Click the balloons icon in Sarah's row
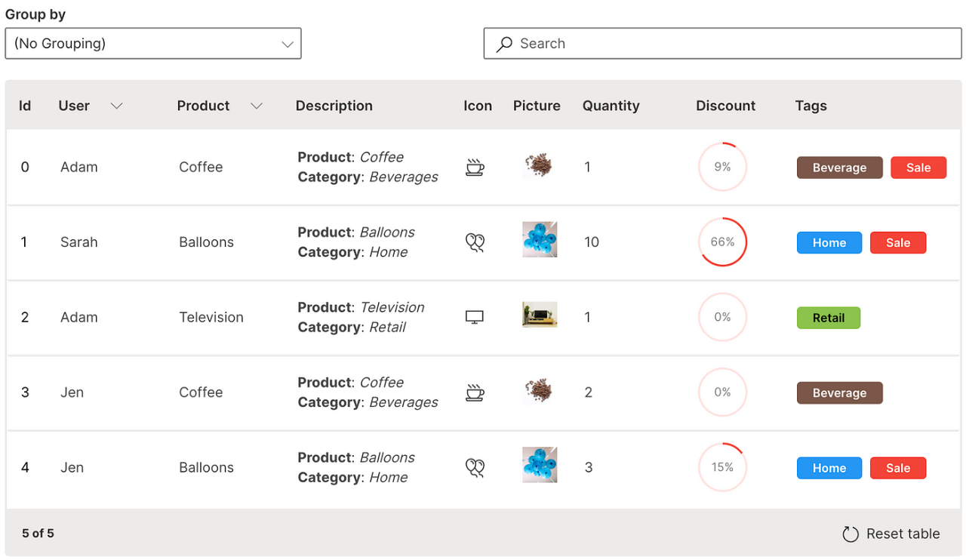This screenshot has width=966, height=560. 475,242
